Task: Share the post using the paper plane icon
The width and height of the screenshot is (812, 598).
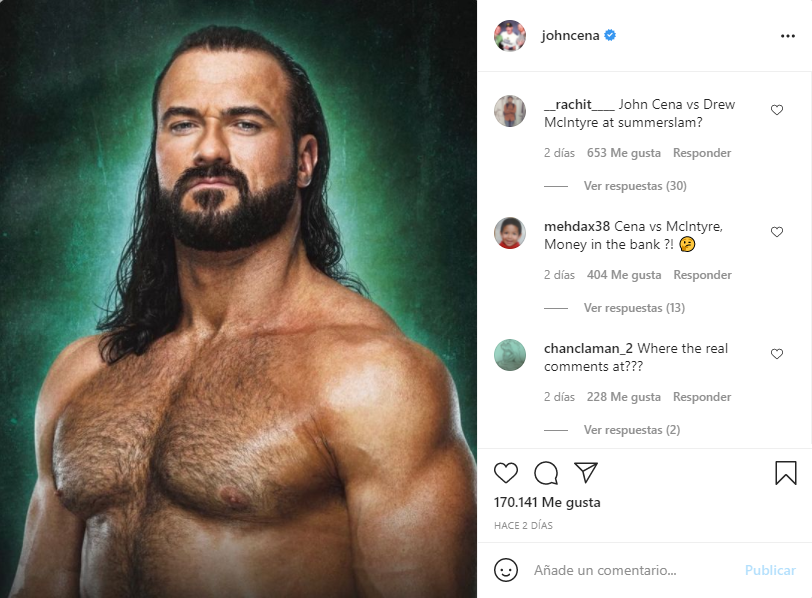Action: 586,472
